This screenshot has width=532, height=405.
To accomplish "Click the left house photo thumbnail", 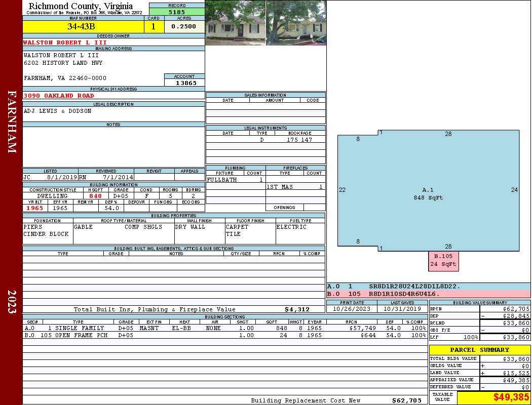I will click(x=235, y=23).
